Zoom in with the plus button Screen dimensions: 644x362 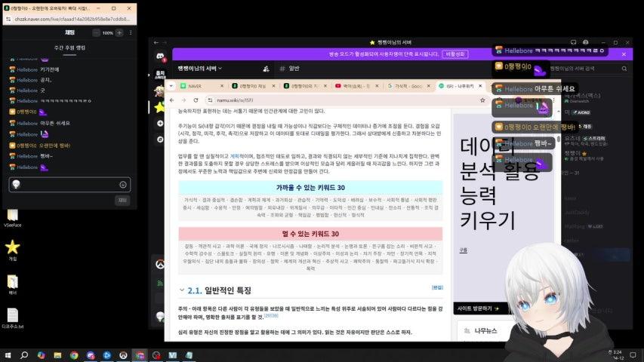(119, 33)
